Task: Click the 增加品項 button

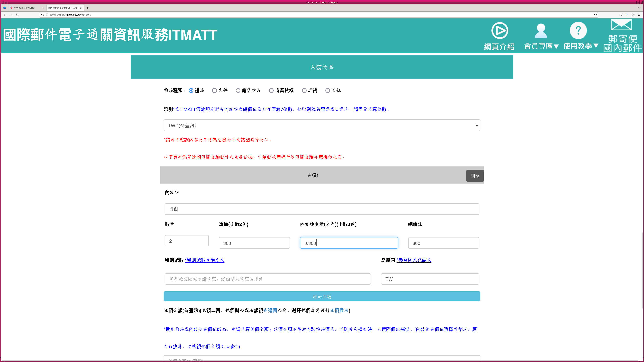Action: click(x=322, y=296)
